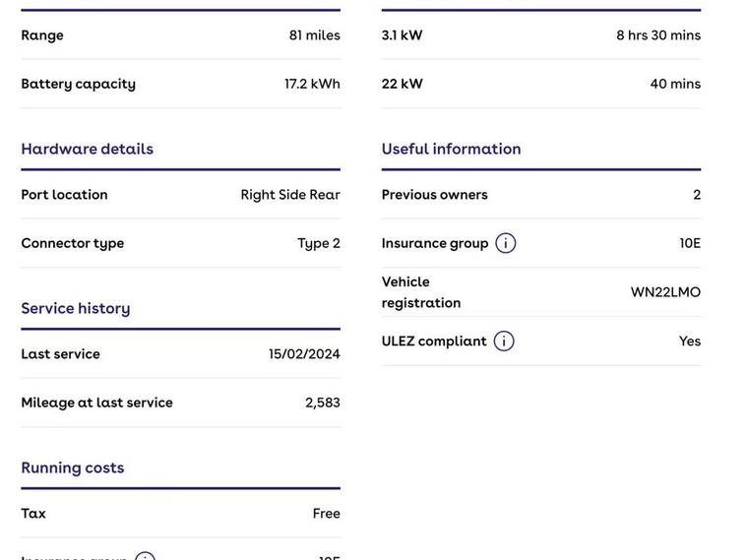
Task: Click the vehicle registration value WN22LMO
Action: click(665, 292)
